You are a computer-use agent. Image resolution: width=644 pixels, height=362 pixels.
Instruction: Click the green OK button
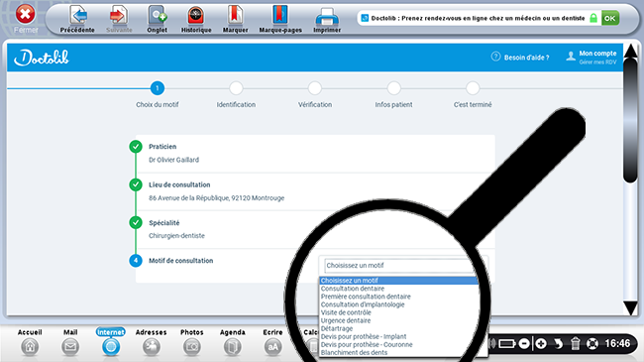610,18
